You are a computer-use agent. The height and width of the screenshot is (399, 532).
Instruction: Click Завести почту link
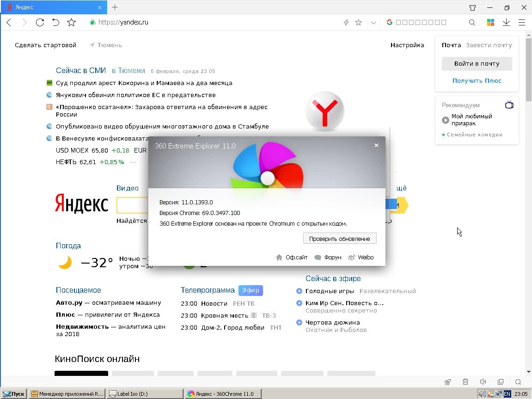point(489,45)
